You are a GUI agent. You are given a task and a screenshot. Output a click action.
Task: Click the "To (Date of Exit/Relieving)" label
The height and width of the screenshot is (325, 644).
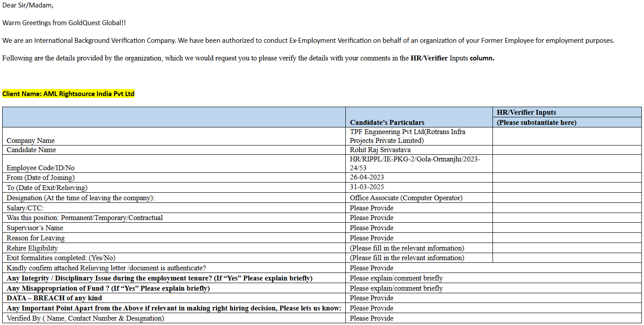(x=47, y=188)
